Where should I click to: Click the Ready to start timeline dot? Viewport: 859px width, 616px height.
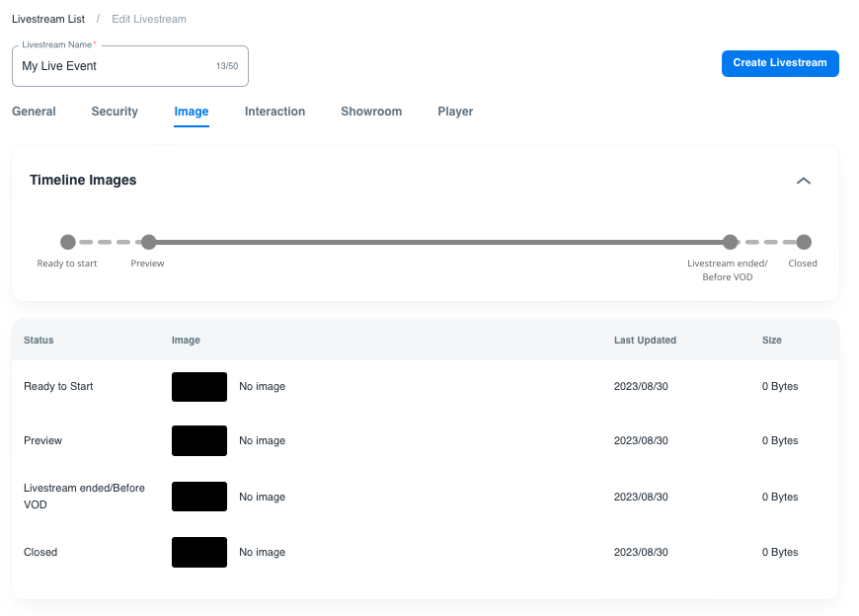pos(68,242)
